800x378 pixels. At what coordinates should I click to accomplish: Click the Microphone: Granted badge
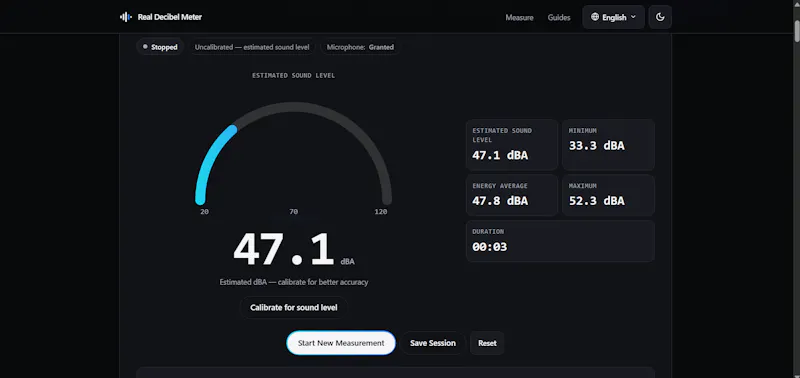pos(360,47)
